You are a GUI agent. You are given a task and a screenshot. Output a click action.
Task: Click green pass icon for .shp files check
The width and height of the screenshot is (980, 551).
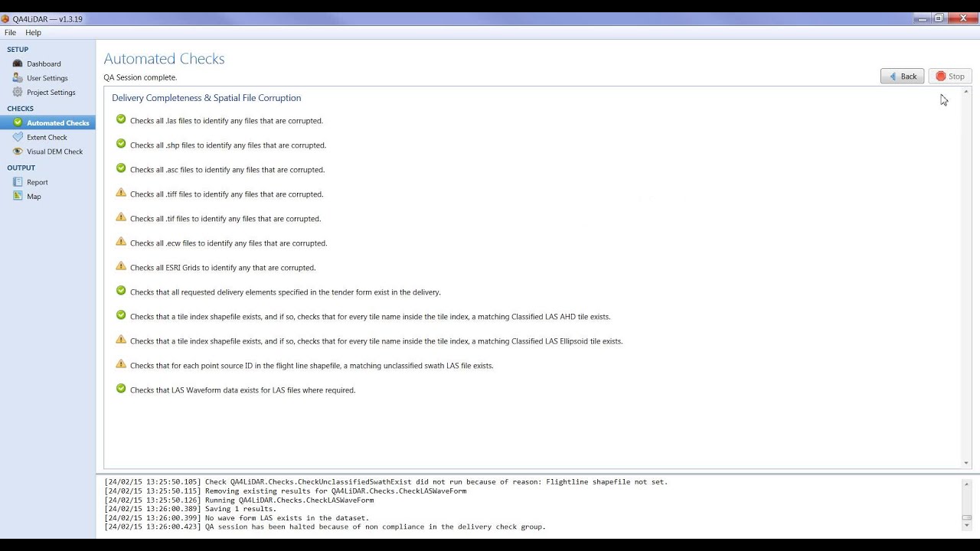(x=121, y=144)
